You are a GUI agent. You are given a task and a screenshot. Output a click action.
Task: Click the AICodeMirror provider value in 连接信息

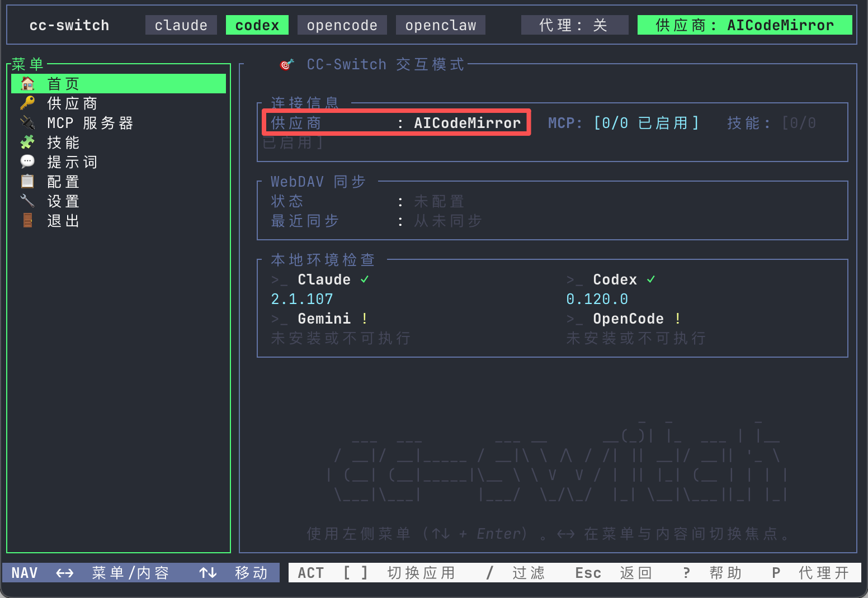point(468,123)
